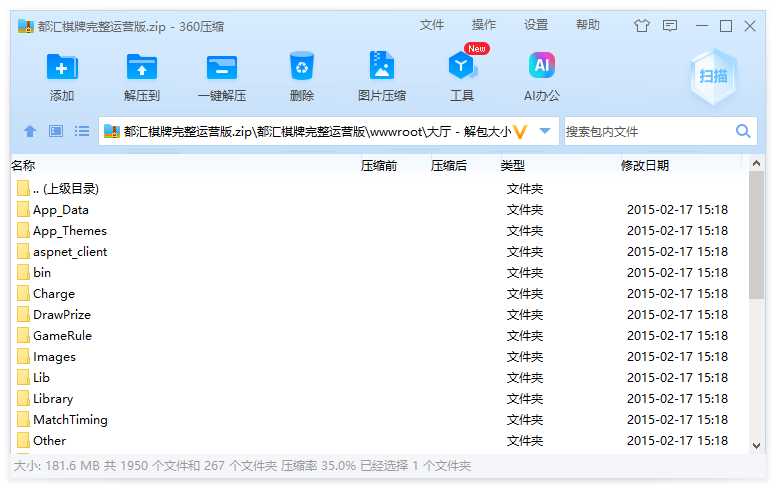Click the 360压缩 app icon in title bar
Image resolution: width=776 pixels, height=488 pixels.
25,26
